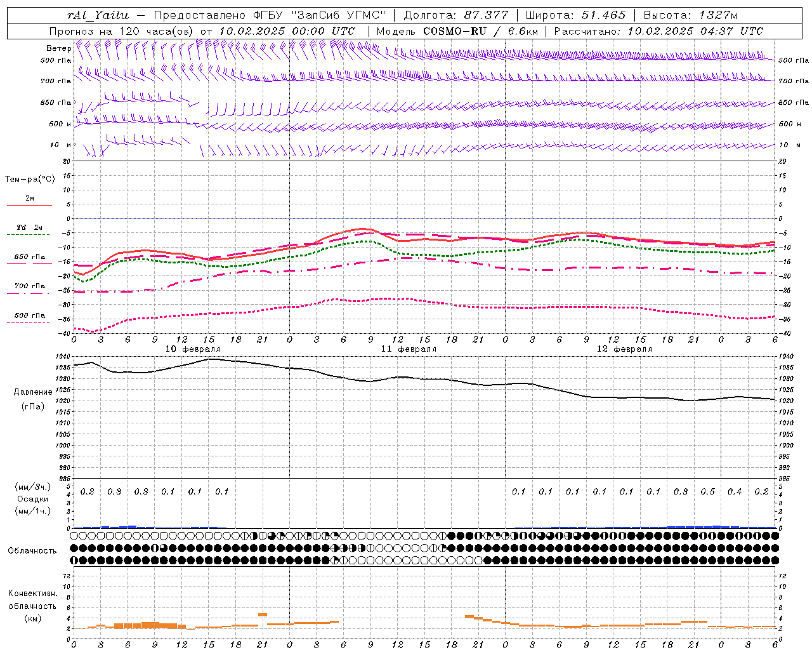Click the latitude value "Широта: 51.465"
Image resolution: width=812 pixels, height=650 pixels.
575,15
